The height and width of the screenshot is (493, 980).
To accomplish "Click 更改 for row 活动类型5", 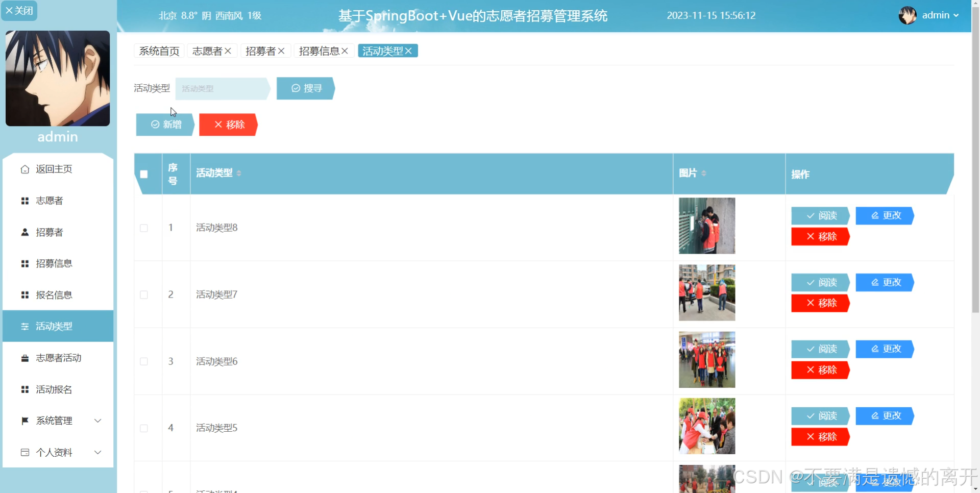I will [885, 416].
